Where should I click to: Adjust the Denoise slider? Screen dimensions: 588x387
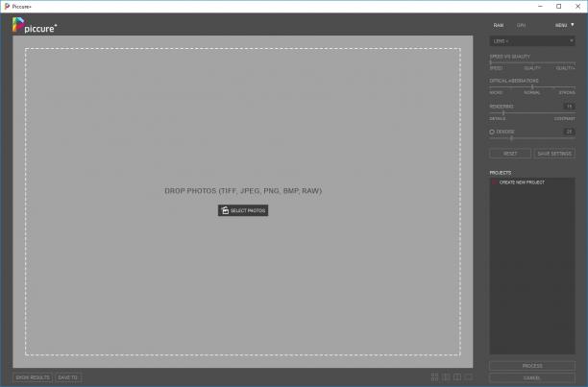pyautogui.click(x=532, y=138)
